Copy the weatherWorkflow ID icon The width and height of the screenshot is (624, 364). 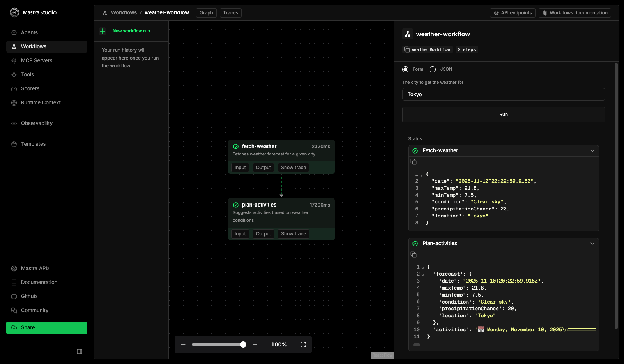tap(407, 49)
